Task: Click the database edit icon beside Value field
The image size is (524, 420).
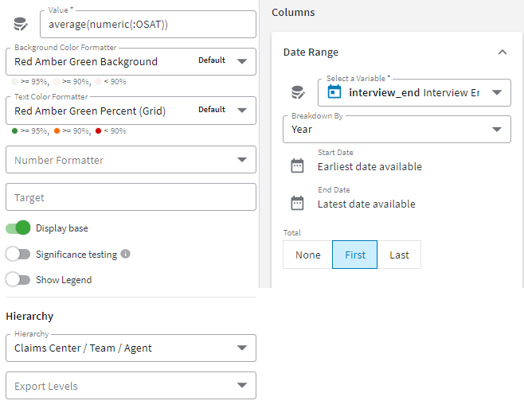Action: (x=21, y=25)
